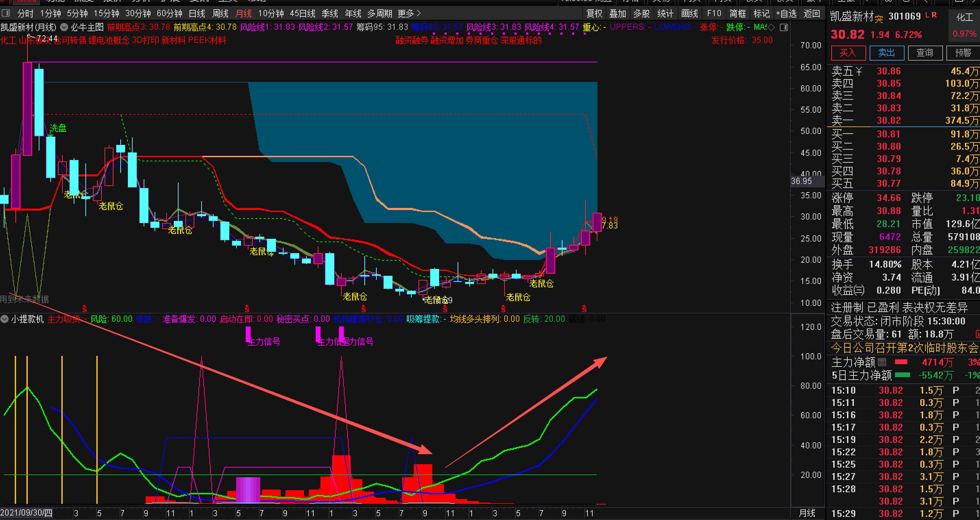Viewport: 980px width, 520px height.
Task: Click the L R margin trading indicator
Action: [x=931, y=15]
